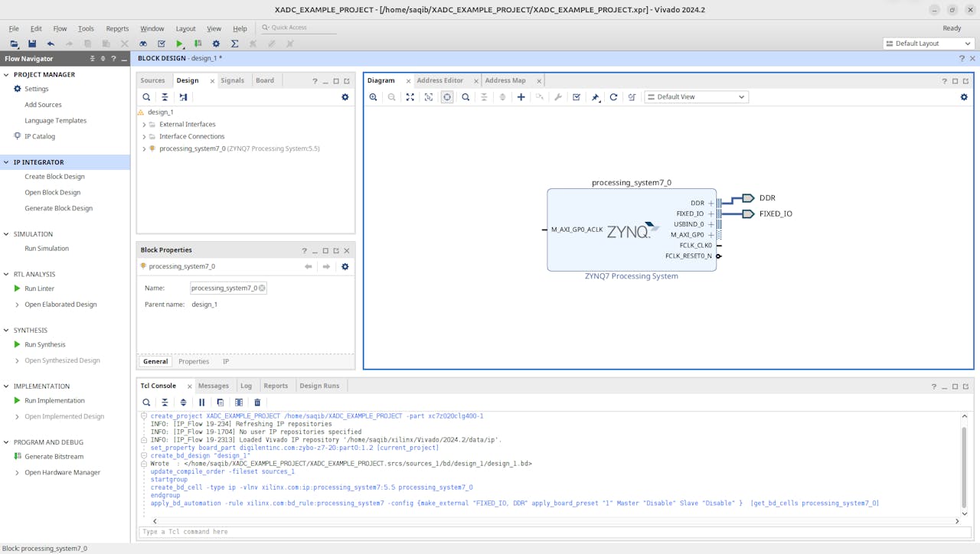Click Run Linter under RTL Analysis

(x=39, y=289)
